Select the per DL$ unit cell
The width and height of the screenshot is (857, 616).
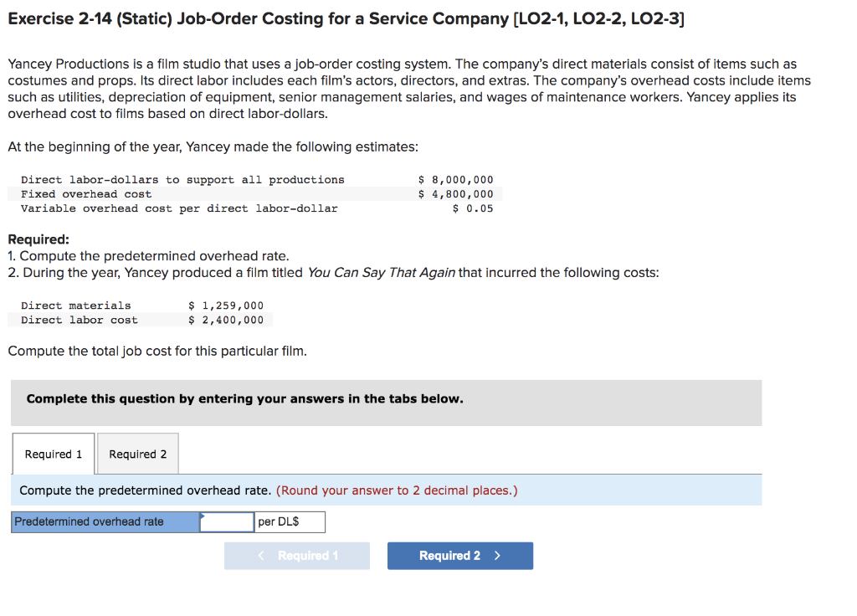pos(289,521)
